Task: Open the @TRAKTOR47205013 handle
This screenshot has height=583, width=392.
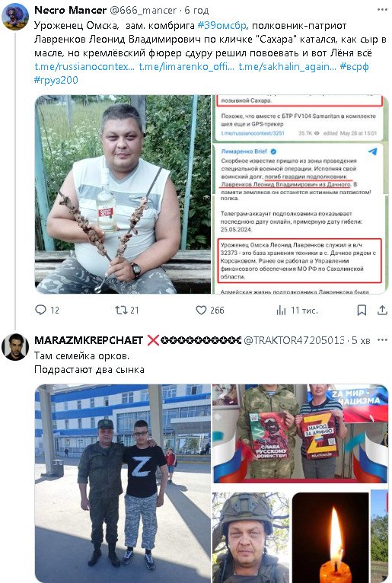Action: (294, 340)
